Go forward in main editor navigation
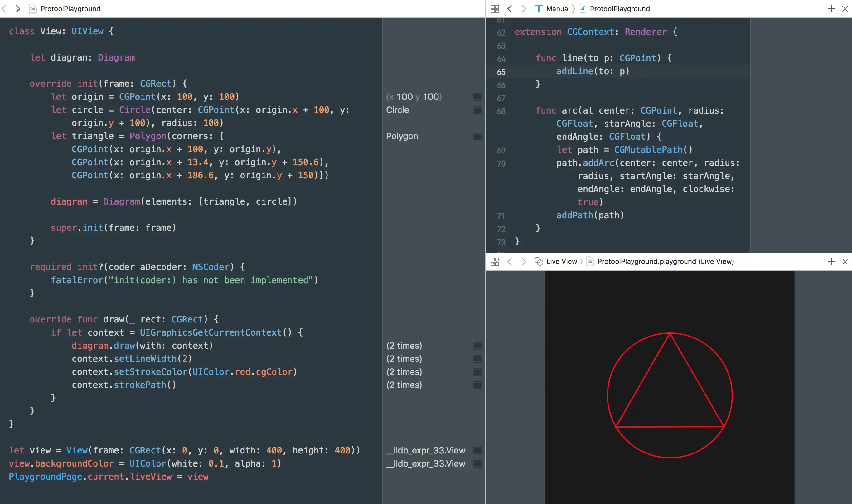The image size is (852, 504). tap(18, 9)
